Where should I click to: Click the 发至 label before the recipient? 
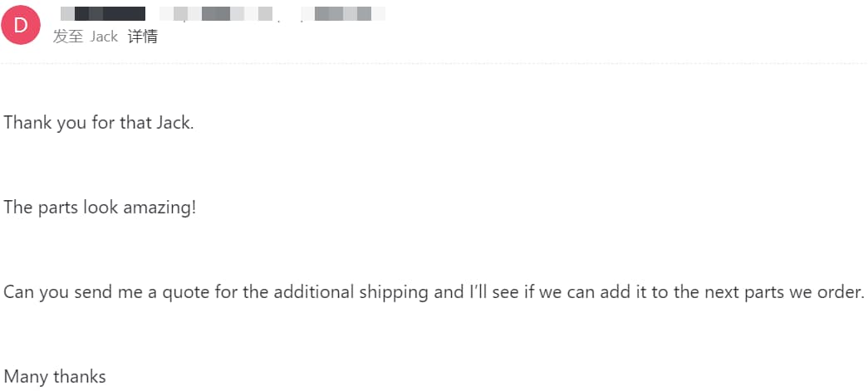click(67, 37)
